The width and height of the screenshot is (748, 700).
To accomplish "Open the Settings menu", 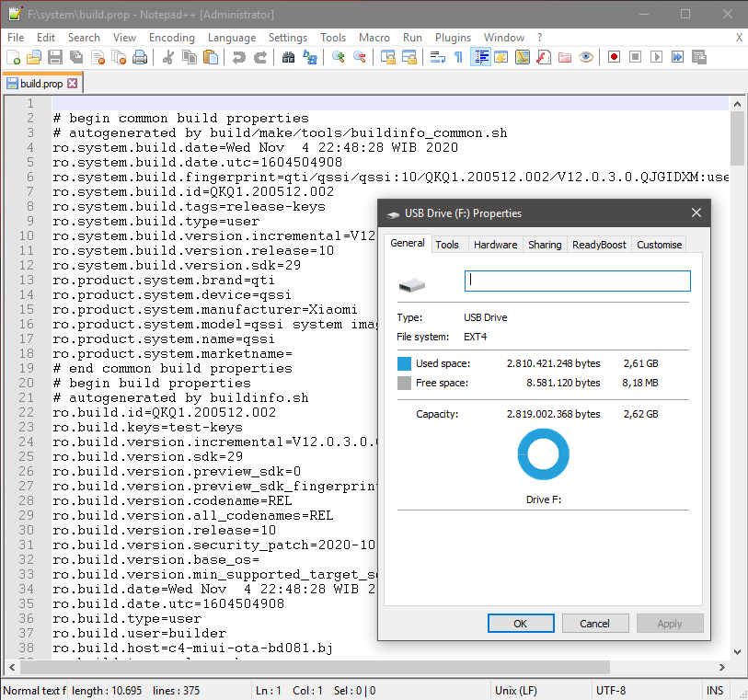I will 288,38.
